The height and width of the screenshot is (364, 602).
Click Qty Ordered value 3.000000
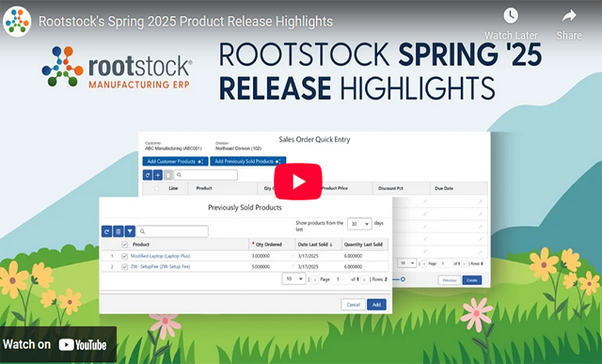pyautogui.click(x=261, y=256)
